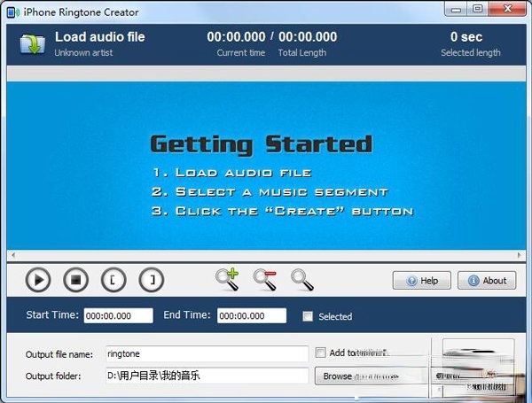Click the 0 sec selected length value

pos(466,37)
